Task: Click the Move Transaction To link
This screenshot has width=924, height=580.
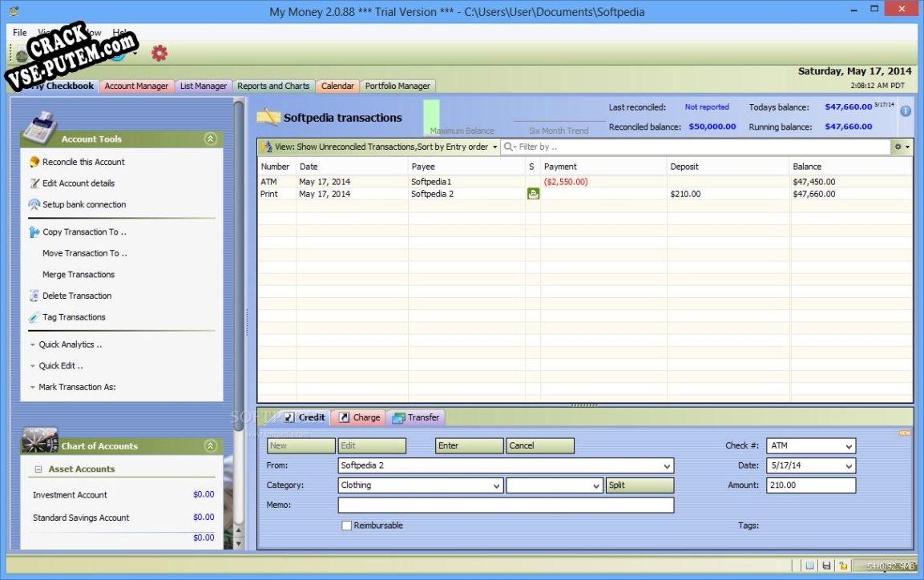Action: pos(85,253)
